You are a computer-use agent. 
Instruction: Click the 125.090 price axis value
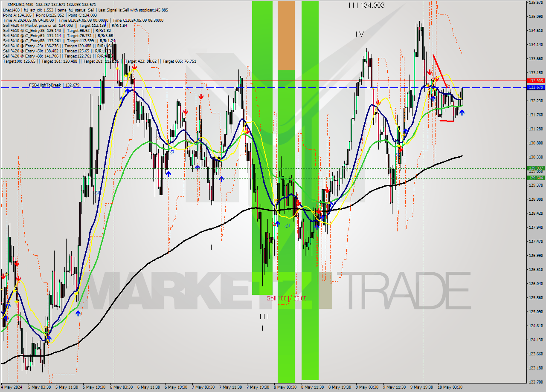536,312
